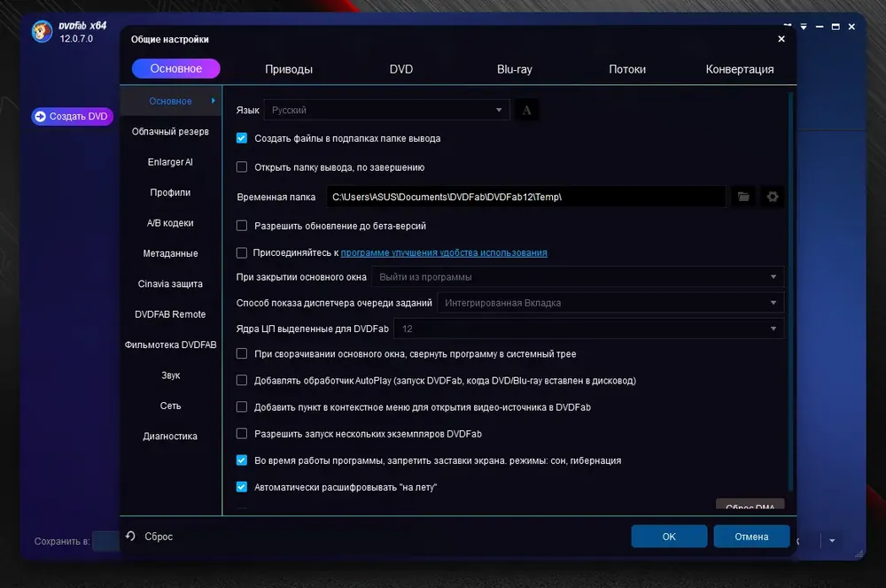
Task: Expand Ядра ЦП cores dropdown
Action: pos(589,329)
